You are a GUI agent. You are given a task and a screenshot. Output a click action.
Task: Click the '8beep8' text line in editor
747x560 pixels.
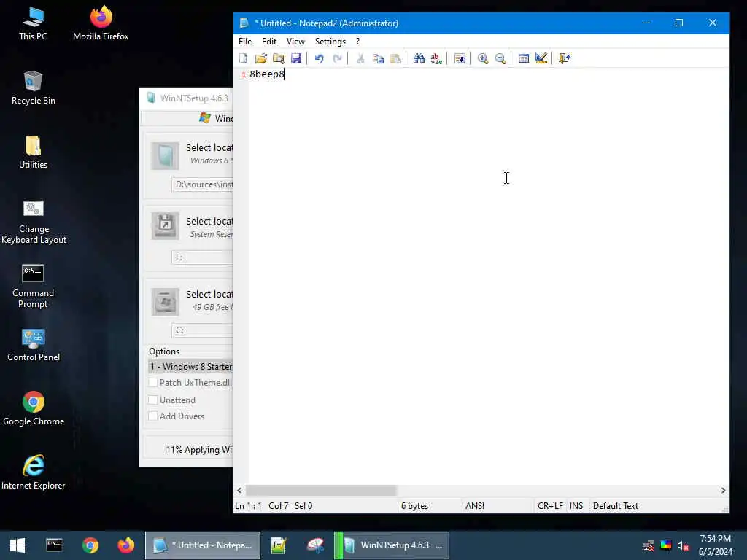point(267,74)
